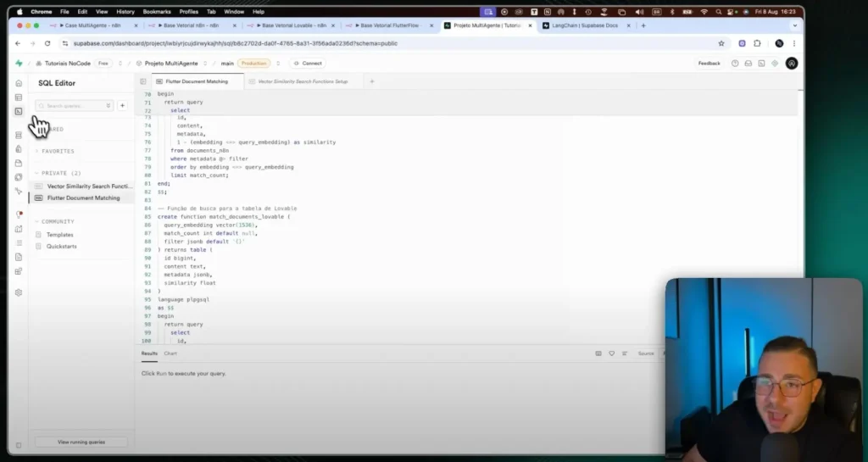Viewport: 868px width, 462px height.
Task: Click the Feedback button
Action: tap(709, 64)
